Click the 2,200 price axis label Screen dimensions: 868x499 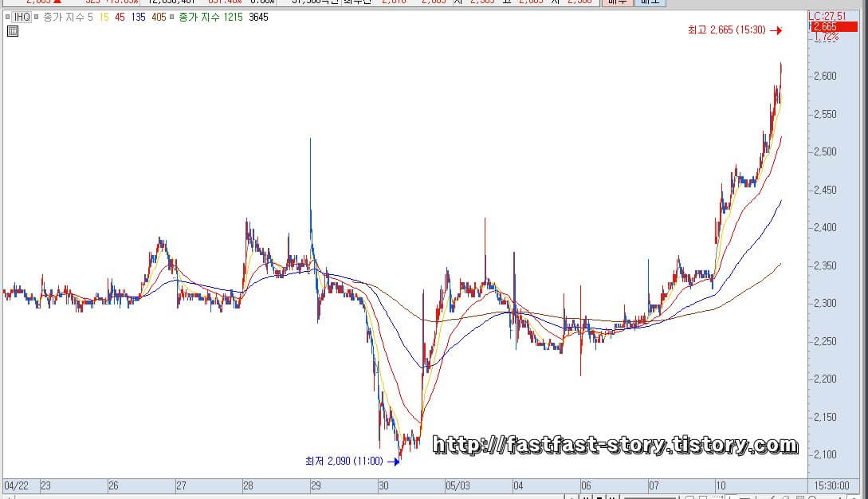point(825,379)
